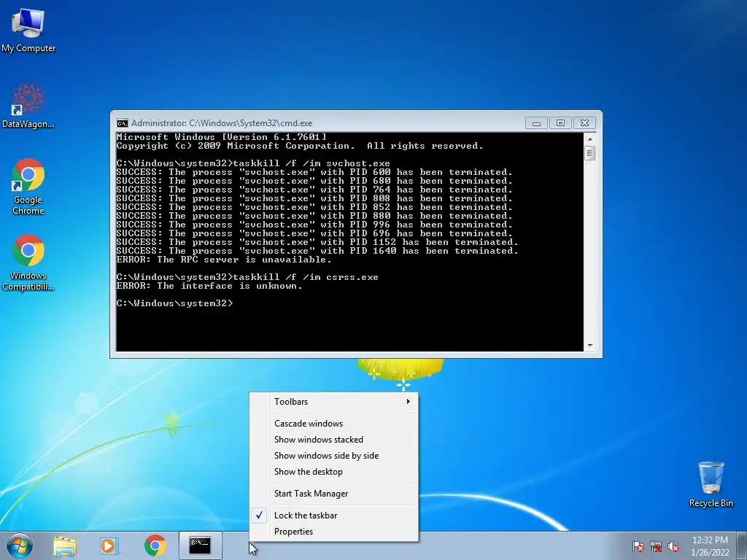
Task: Open the Windows Compatibility Chrome desktop icon
Action: (28, 262)
